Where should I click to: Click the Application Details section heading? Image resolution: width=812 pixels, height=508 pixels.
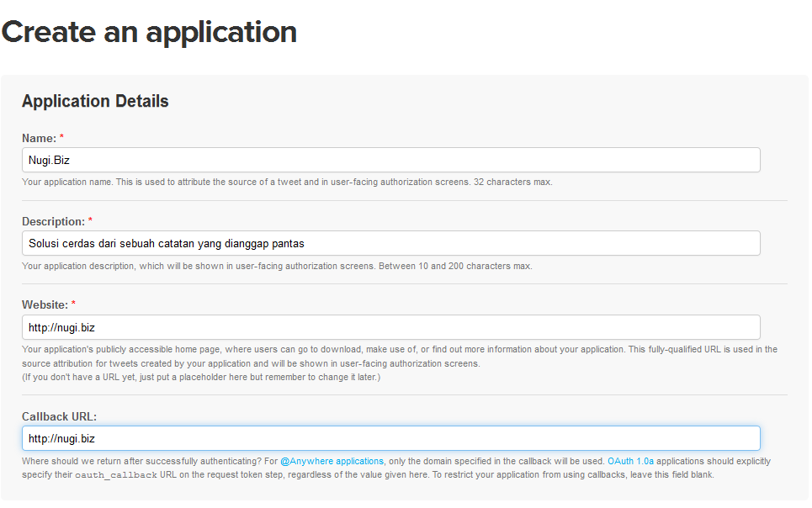tap(95, 101)
